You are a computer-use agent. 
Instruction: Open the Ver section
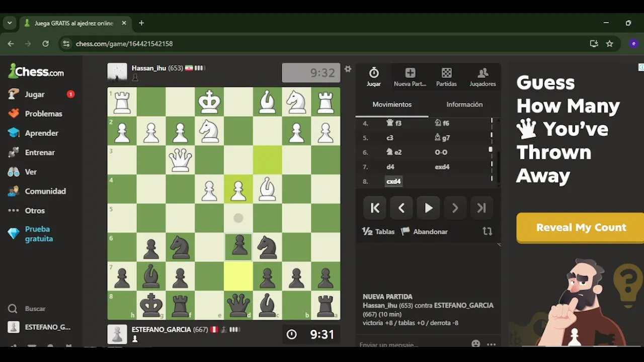23,172
